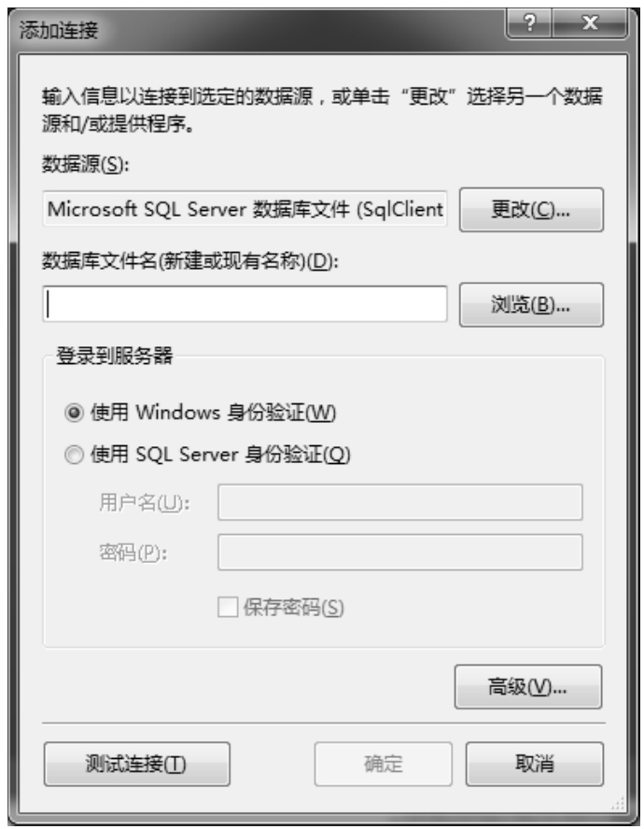Viewport: 644px width, 829px height.
Task: Confirm with the 确定 button
Action: tap(384, 764)
